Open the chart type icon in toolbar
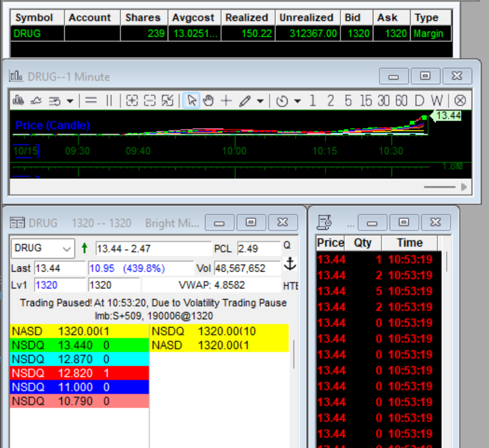 pyautogui.click(x=18, y=101)
